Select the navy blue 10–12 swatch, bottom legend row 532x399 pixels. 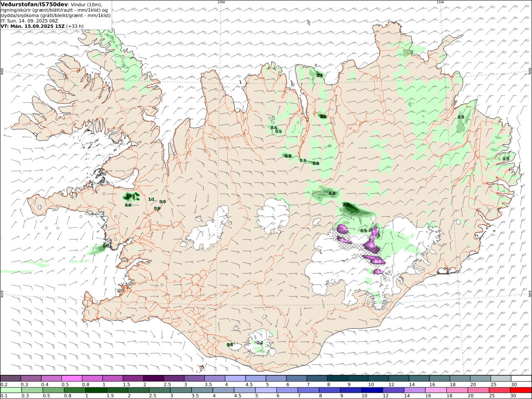(x=372, y=390)
